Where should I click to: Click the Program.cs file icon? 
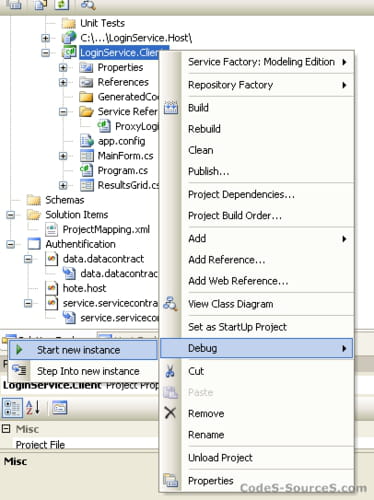pyautogui.click(x=87, y=170)
